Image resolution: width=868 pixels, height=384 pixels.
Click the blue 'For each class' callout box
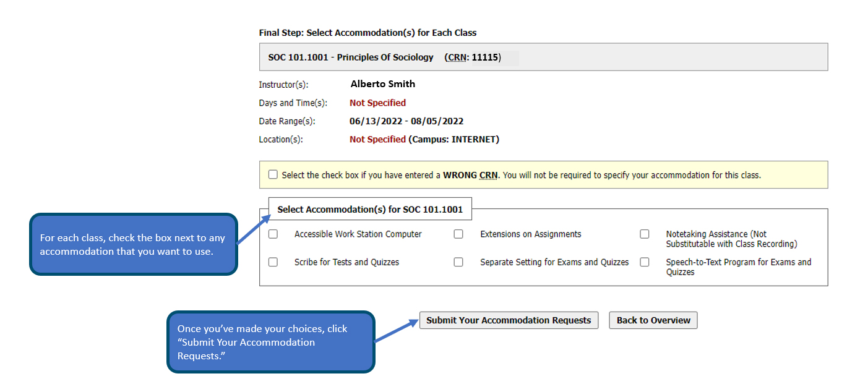(133, 244)
